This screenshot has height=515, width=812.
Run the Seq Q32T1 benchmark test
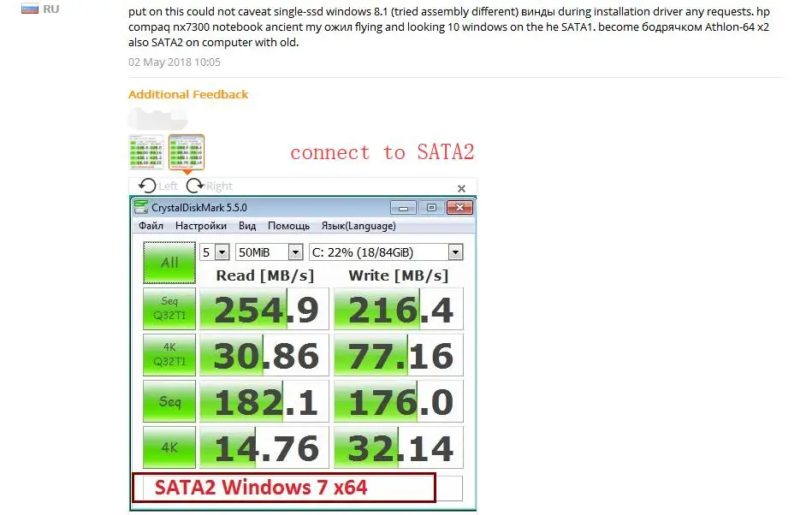click(x=169, y=309)
